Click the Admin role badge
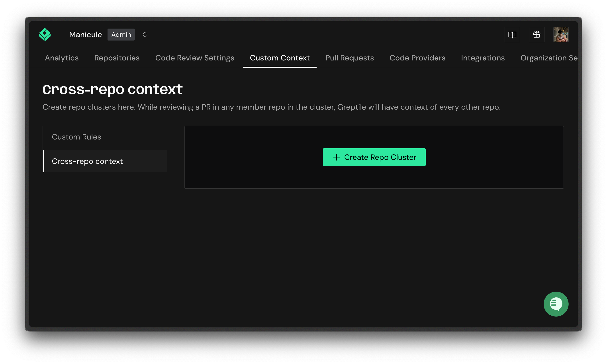 121,35
